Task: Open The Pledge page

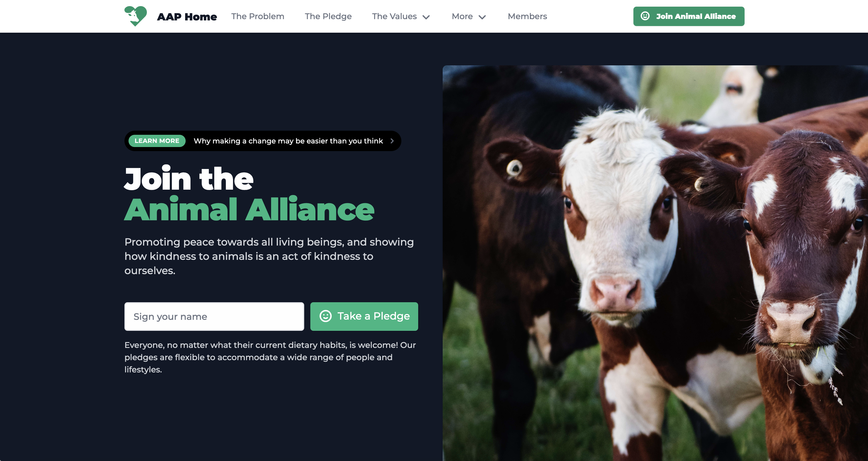Action: [x=328, y=16]
